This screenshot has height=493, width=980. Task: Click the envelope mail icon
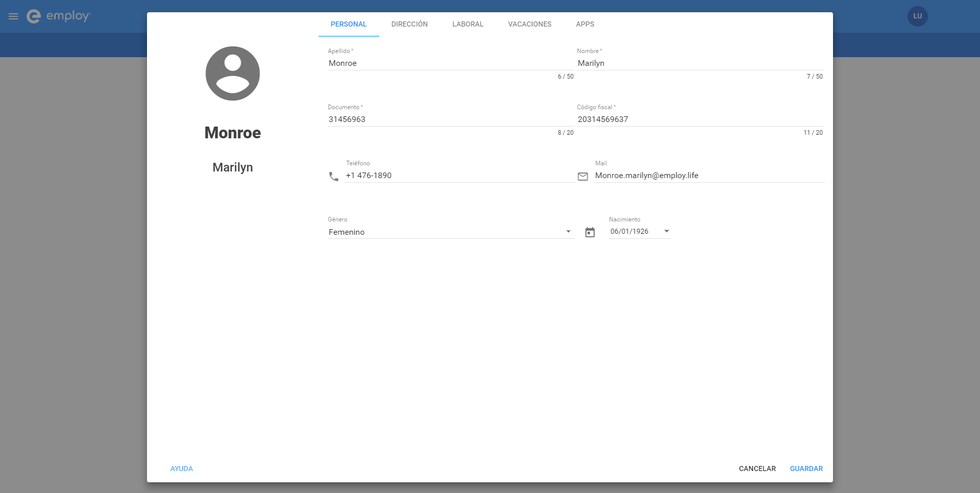pyautogui.click(x=583, y=177)
